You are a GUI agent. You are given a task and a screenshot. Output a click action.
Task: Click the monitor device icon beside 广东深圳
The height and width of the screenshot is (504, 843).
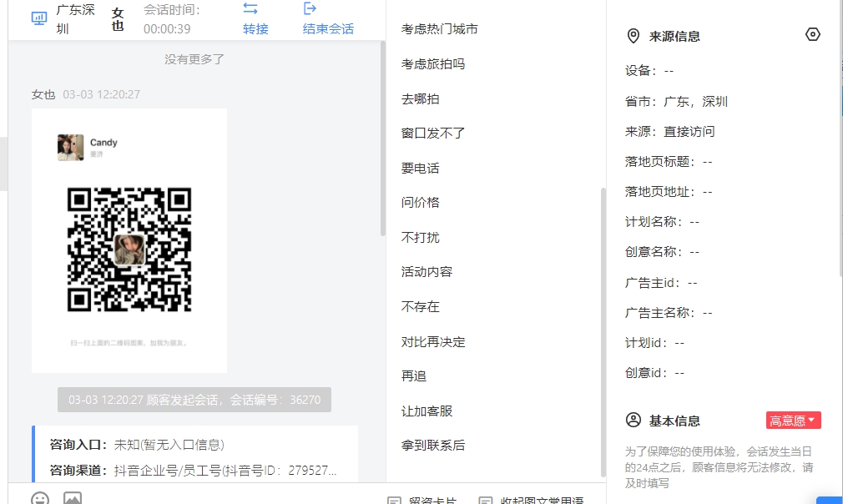point(38,19)
